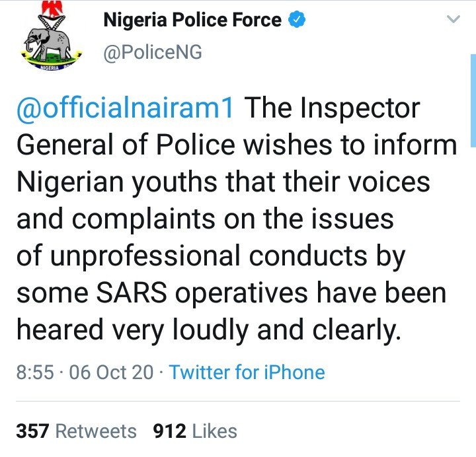Screen dimensions: 476x457
Task: Open the Nigeria Police Force profile avatar
Action: click(52, 35)
